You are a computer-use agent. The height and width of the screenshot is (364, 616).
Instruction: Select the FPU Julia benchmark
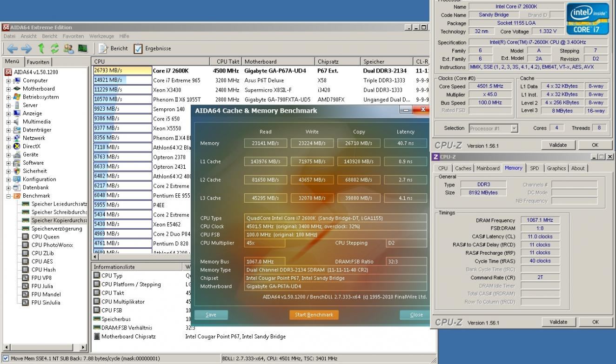tap(38, 286)
